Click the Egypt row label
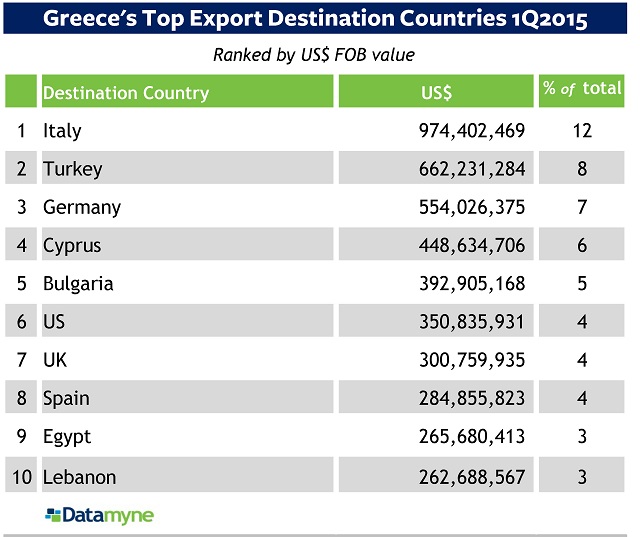 pos(67,438)
